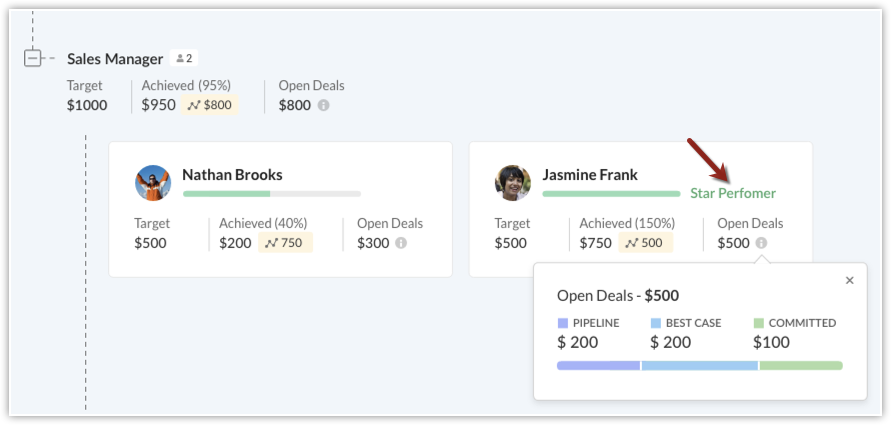Select the Sales Manager title
The width and height of the screenshot is (891, 425).
coord(115,59)
